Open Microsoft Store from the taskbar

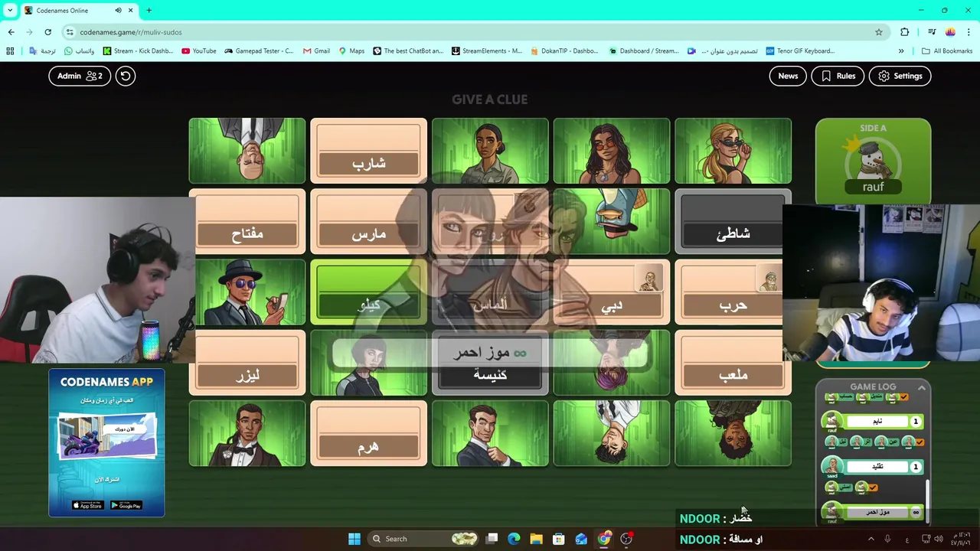point(559,539)
